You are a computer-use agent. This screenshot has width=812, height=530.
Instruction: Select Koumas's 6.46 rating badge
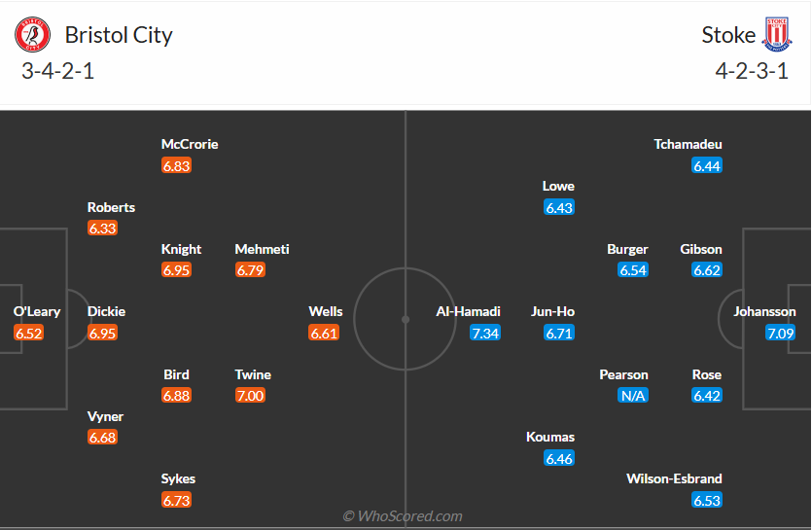[x=559, y=458]
